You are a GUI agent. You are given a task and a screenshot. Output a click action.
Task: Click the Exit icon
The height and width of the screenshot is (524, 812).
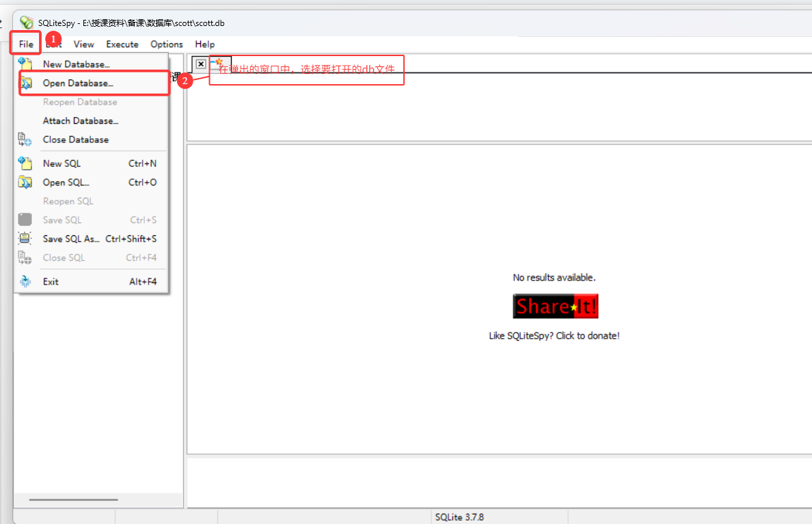[x=25, y=281]
